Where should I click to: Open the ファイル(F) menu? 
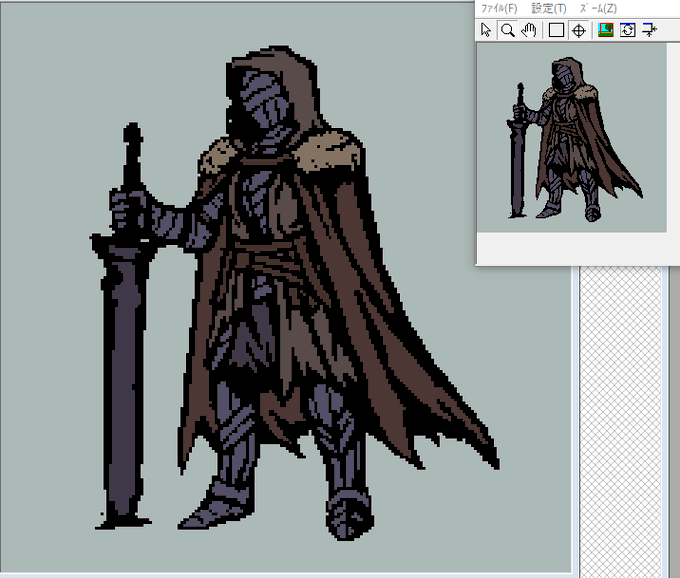499,8
